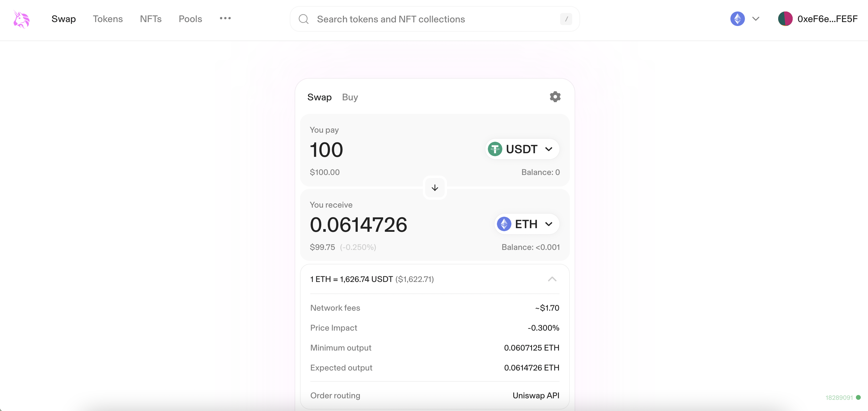
Task: Click the slash shortcut key badge
Action: pyautogui.click(x=566, y=19)
